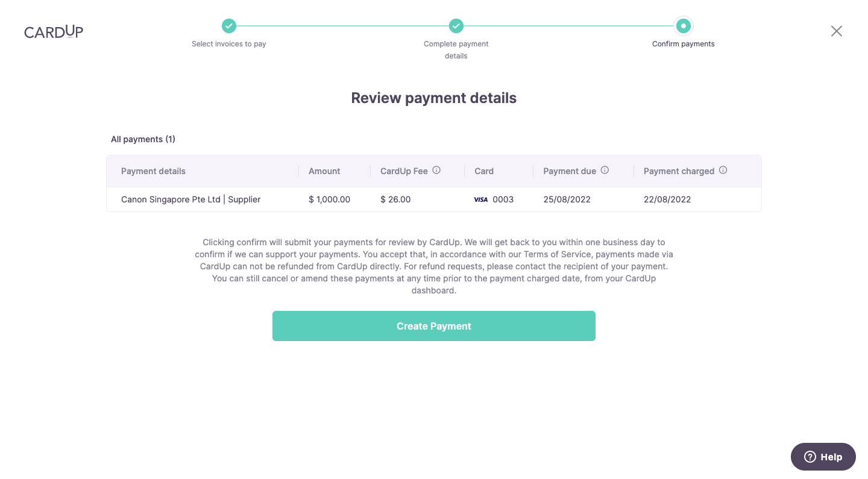The width and height of the screenshot is (868, 479).
Task: Click the $ 1,000.00 amount value
Action: pos(329,199)
